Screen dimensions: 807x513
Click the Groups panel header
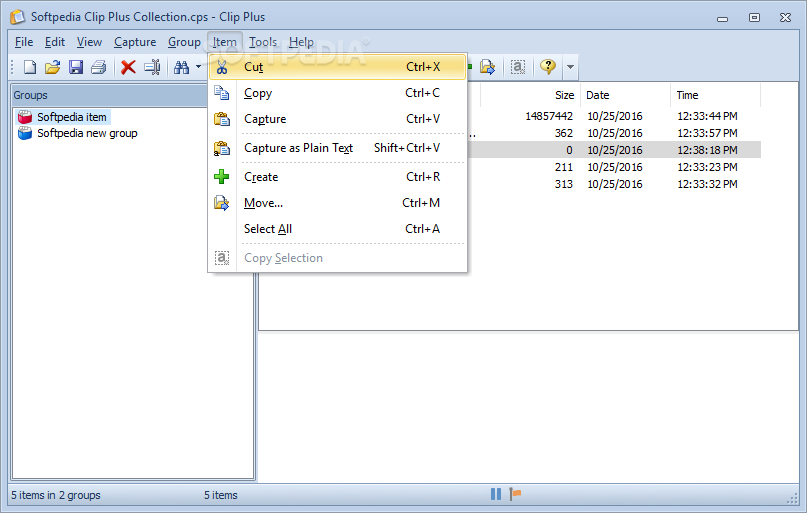[110, 95]
